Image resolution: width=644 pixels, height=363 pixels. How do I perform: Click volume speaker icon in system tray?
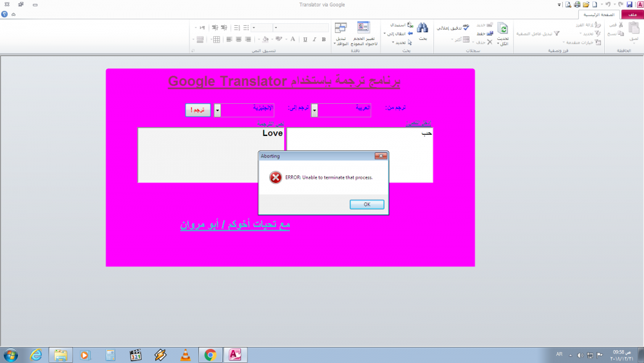click(580, 355)
